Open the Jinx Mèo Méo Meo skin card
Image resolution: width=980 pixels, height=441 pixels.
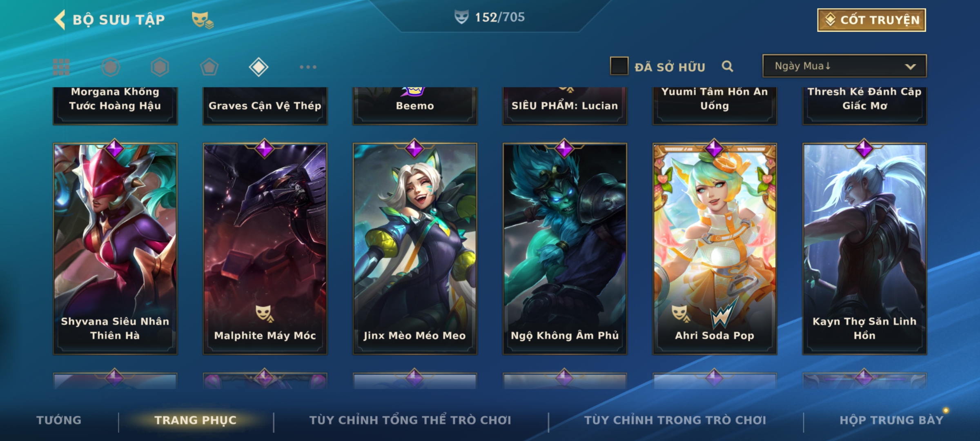point(415,249)
